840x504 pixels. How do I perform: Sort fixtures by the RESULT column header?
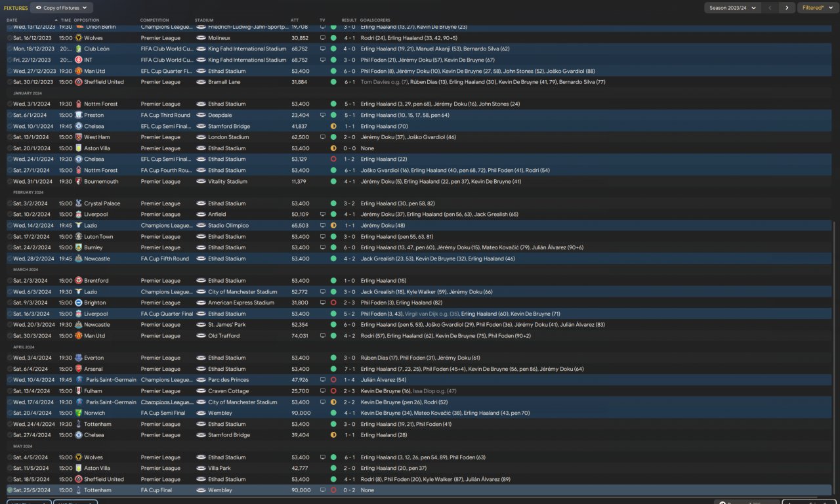pyautogui.click(x=349, y=20)
